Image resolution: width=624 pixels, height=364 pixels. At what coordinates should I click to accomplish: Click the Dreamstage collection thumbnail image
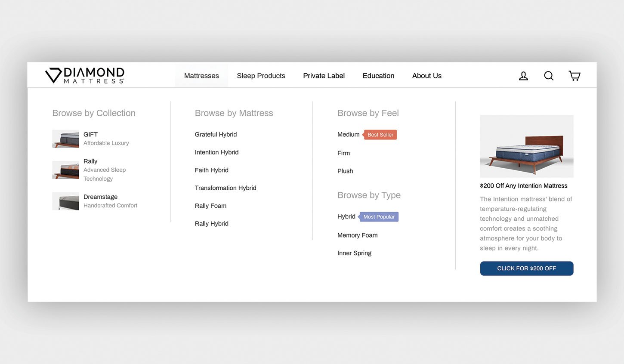point(65,201)
